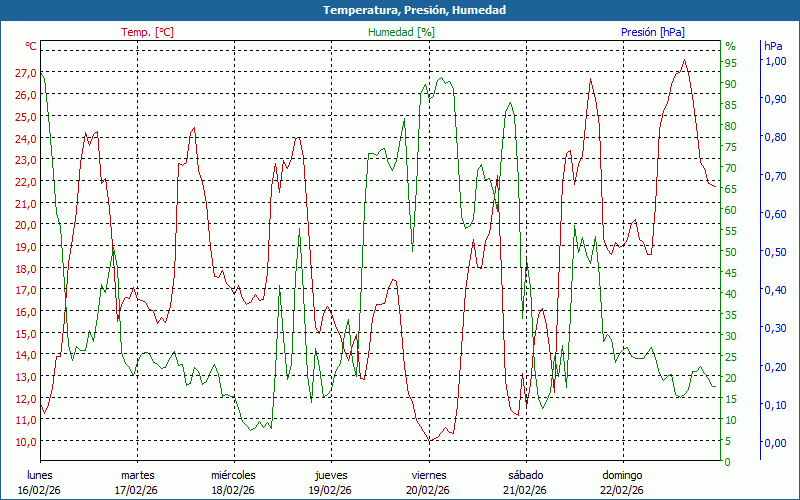This screenshot has width=800, height=500.
Task: Click the 95 humidity axis value
Action: tap(730, 62)
